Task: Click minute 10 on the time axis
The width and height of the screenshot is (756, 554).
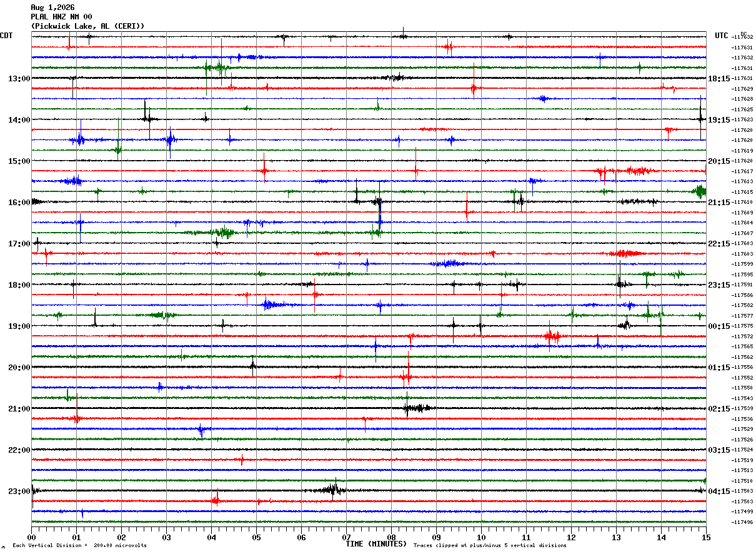Action: 481,537
